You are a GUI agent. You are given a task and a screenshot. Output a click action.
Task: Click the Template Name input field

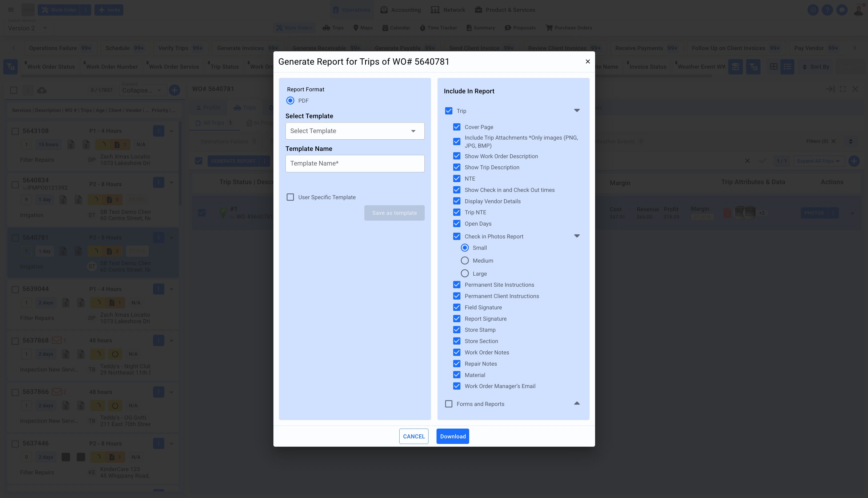click(x=355, y=163)
